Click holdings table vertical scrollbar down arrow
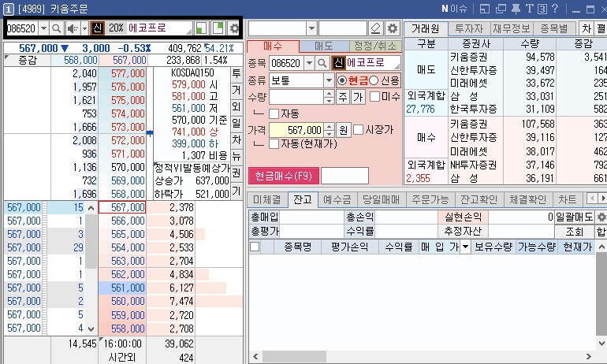 click(601, 343)
